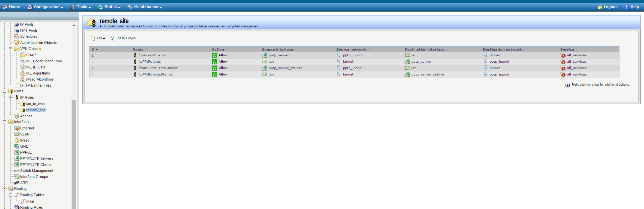Click the GRE interface icon in tree

pyautogui.click(x=16, y=146)
